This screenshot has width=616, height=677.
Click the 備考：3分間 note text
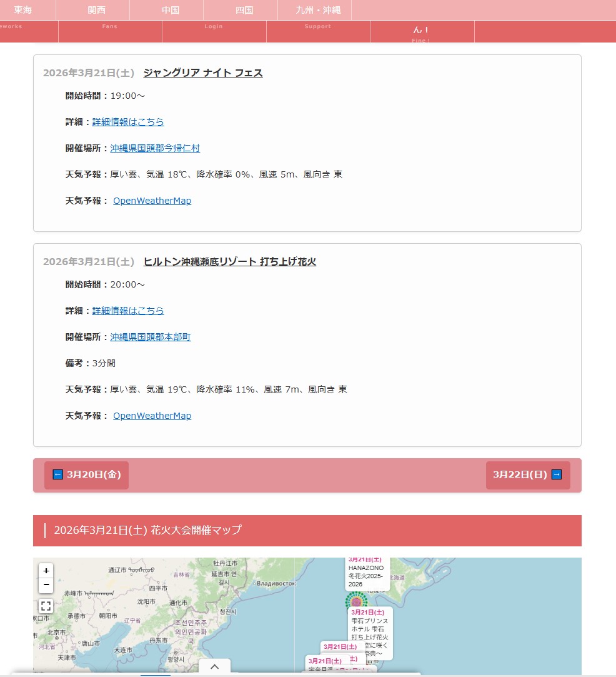pyautogui.click(x=90, y=363)
